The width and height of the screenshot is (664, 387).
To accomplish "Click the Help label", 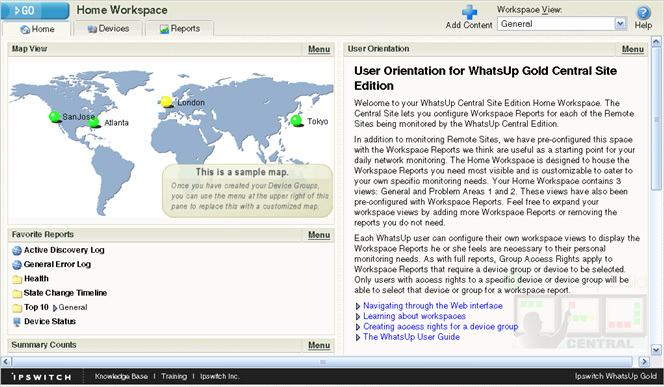I will [643, 25].
